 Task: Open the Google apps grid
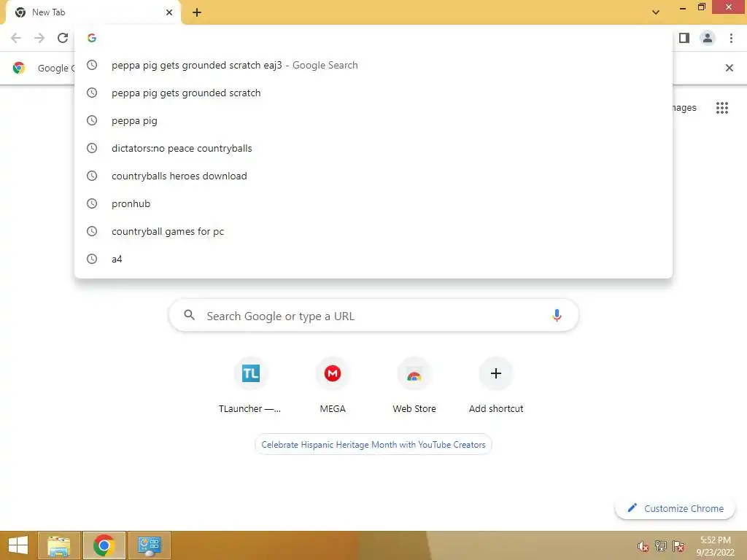[x=722, y=108]
